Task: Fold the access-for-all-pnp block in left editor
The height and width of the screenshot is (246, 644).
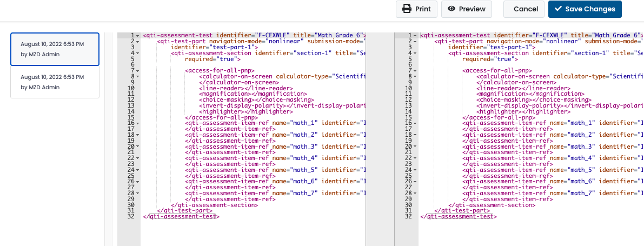Action: tap(138, 71)
